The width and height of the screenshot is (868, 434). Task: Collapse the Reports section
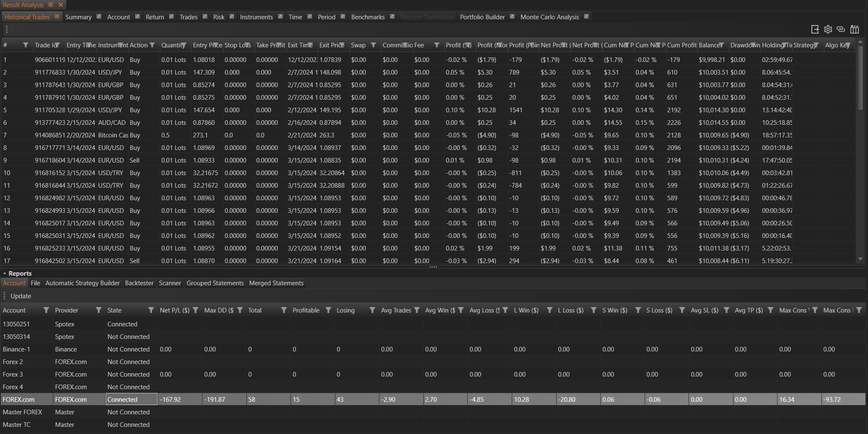(x=5, y=274)
